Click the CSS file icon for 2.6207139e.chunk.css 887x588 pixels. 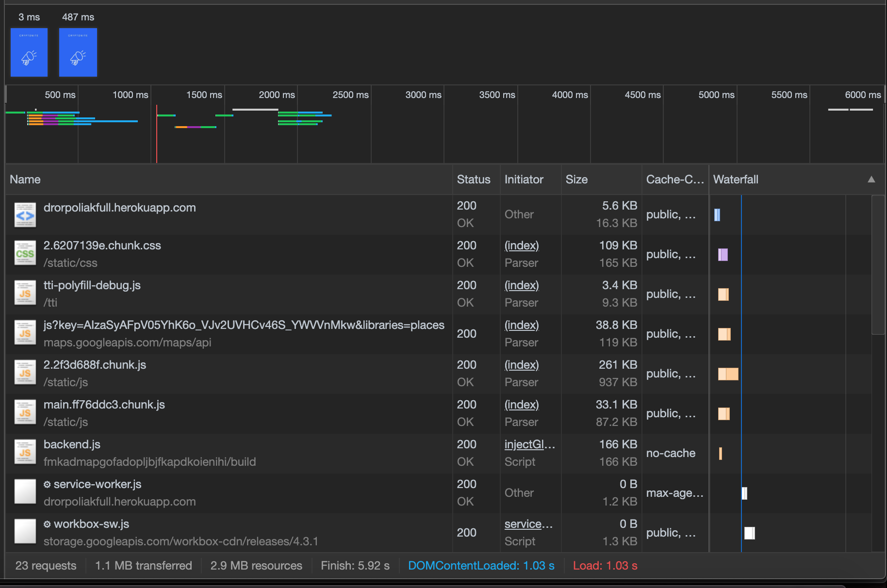coord(25,254)
